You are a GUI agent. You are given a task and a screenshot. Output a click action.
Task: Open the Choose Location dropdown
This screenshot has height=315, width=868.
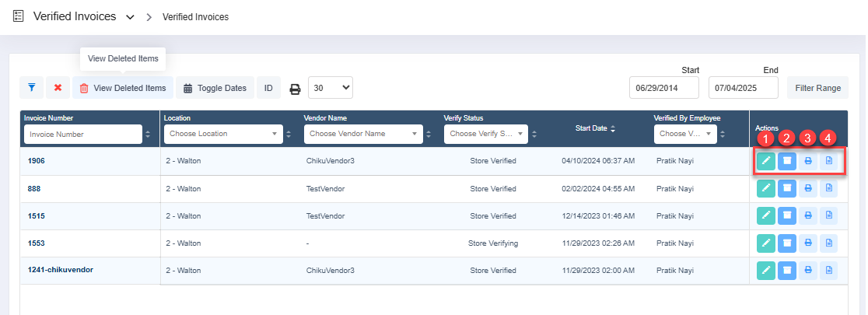coord(223,134)
